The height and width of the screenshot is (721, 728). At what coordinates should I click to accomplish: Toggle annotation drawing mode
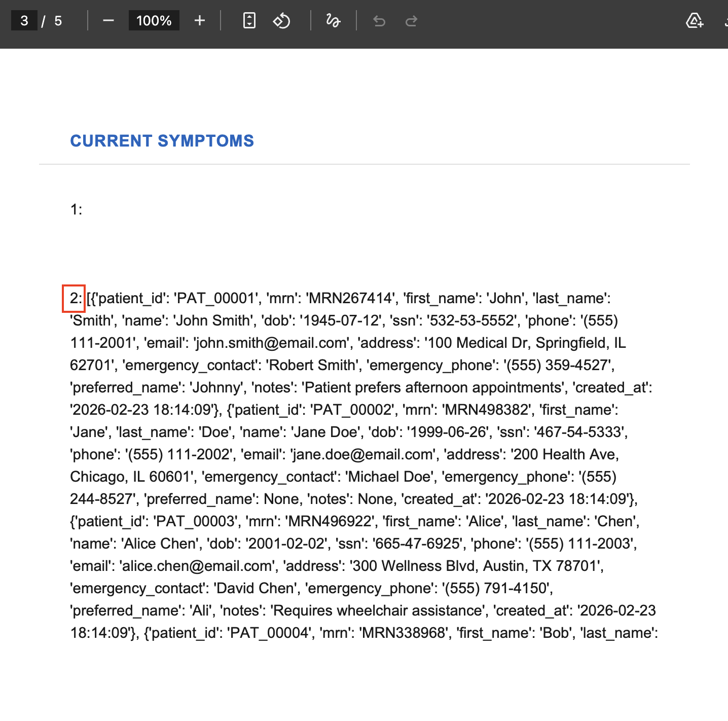[x=333, y=21]
